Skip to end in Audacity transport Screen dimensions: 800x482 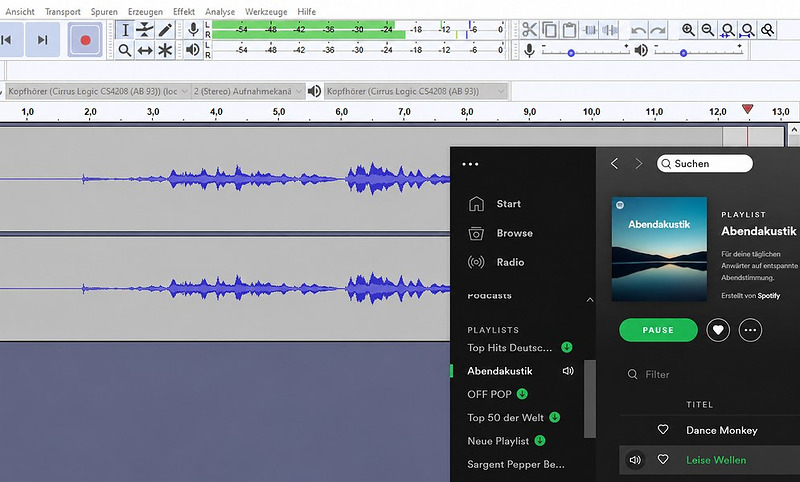(42, 40)
